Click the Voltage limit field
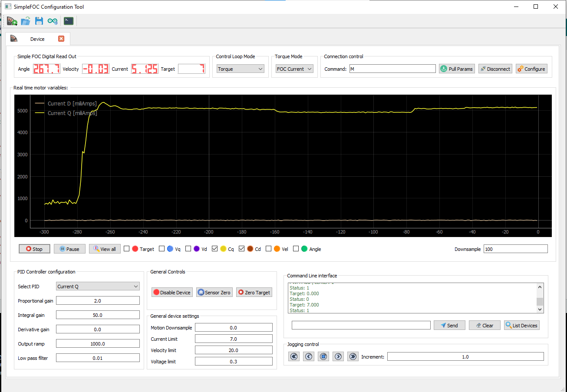The image size is (567, 392). [x=234, y=361]
